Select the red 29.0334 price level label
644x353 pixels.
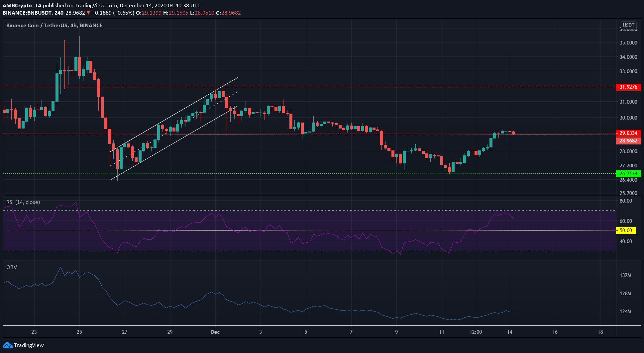(628, 133)
